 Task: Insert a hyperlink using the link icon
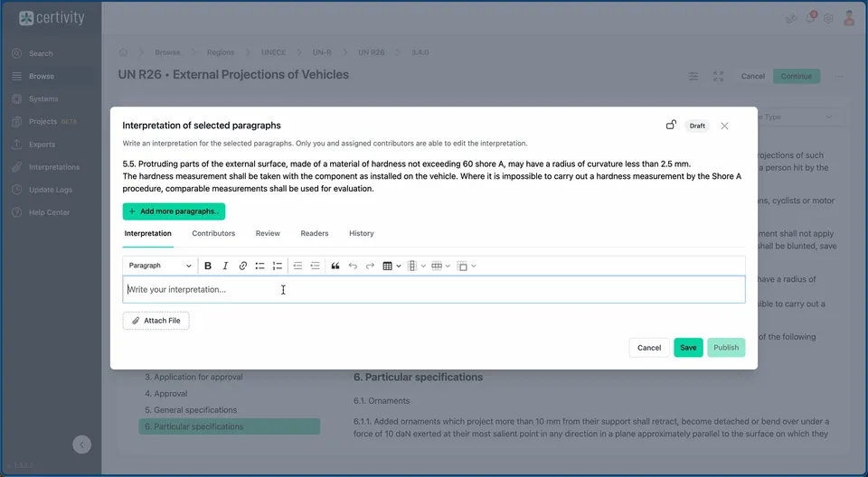(242, 266)
